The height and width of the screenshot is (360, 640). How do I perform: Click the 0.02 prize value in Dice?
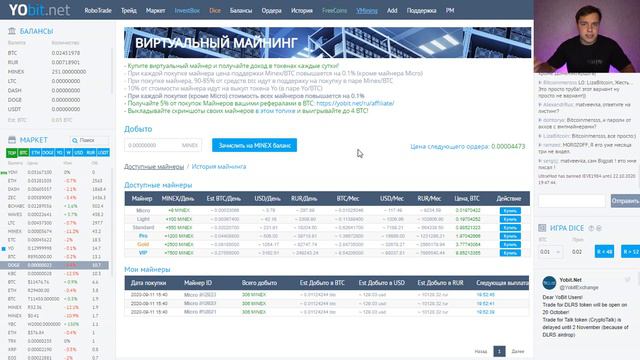point(577,252)
